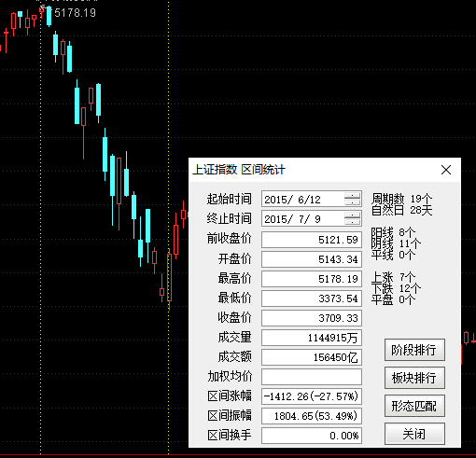Viewport: 476px width, 458px height.
Task: Decrease the 起始时间 date with down spinner
Action: [x=352, y=202]
